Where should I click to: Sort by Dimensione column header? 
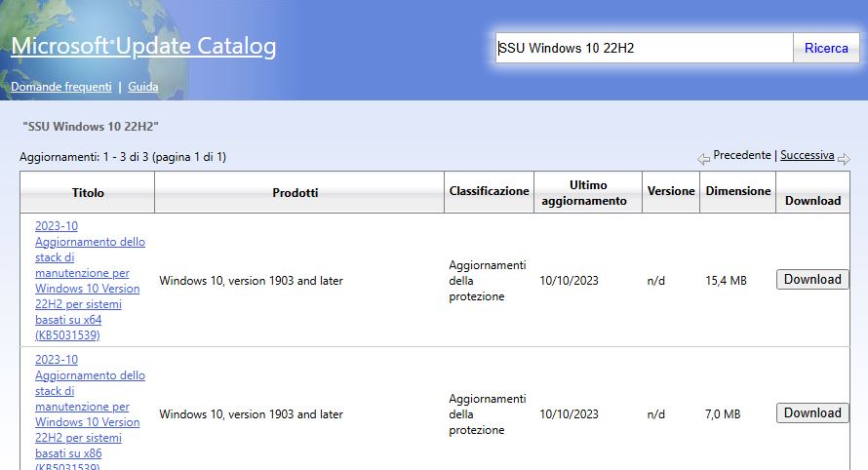coord(738,191)
